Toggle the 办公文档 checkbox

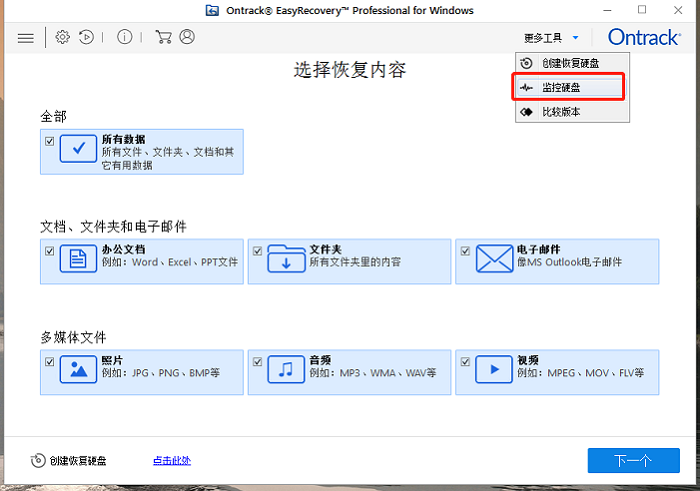50,251
